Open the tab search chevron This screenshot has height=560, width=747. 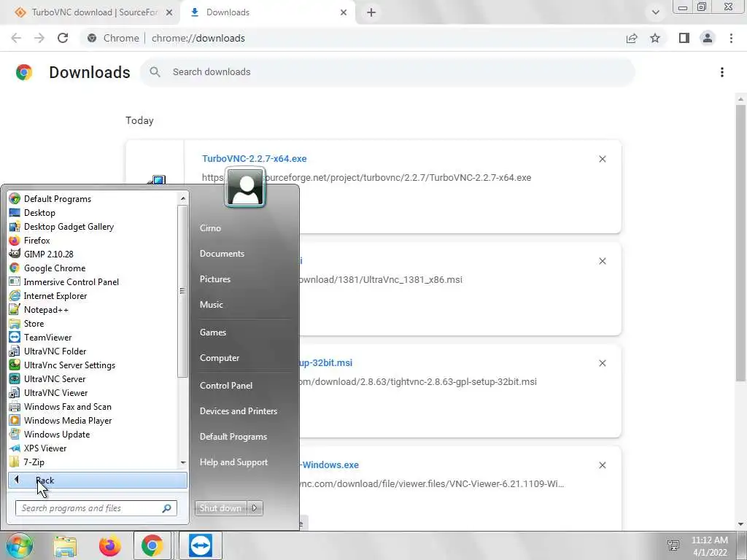click(x=656, y=12)
